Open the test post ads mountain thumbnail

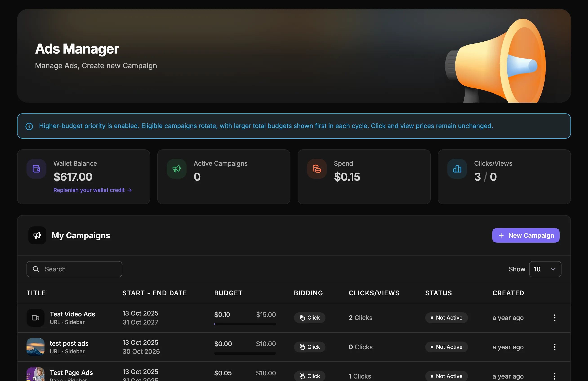tap(36, 347)
